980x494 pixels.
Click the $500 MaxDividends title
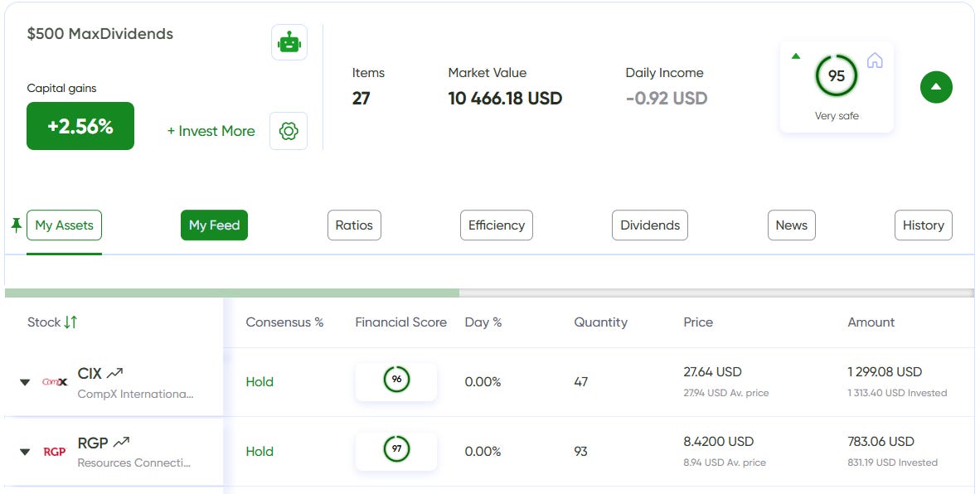(100, 34)
